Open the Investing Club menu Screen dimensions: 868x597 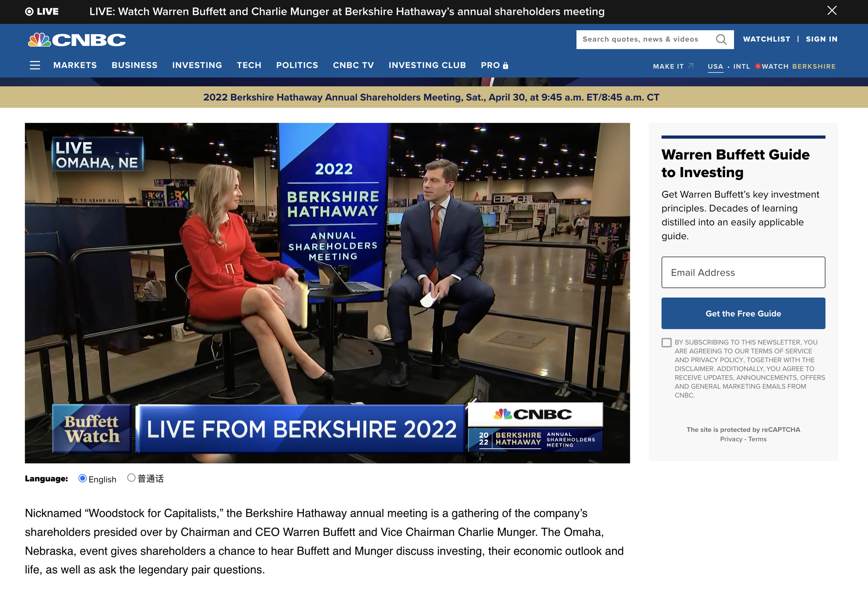tap(427, 65)
